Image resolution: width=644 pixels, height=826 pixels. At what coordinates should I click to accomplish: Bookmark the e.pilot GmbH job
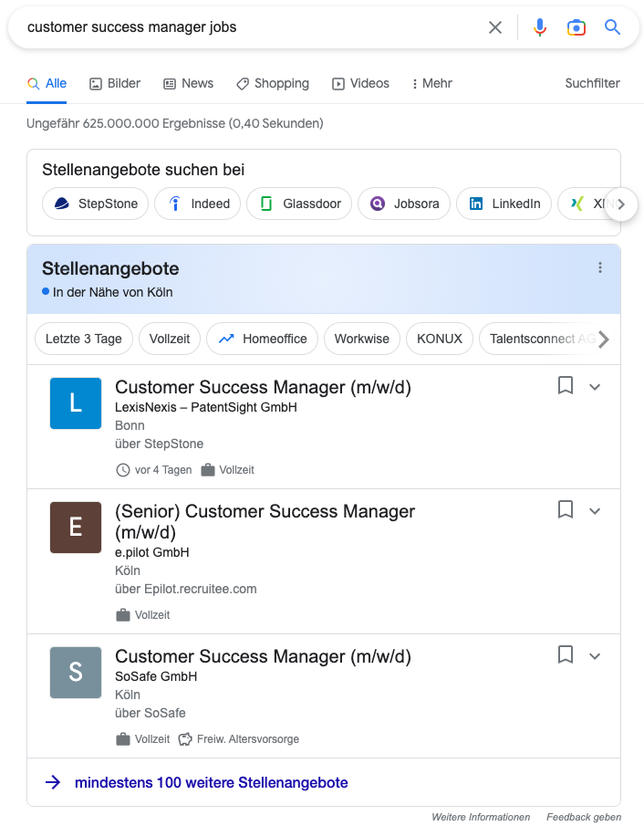[565, 509]
